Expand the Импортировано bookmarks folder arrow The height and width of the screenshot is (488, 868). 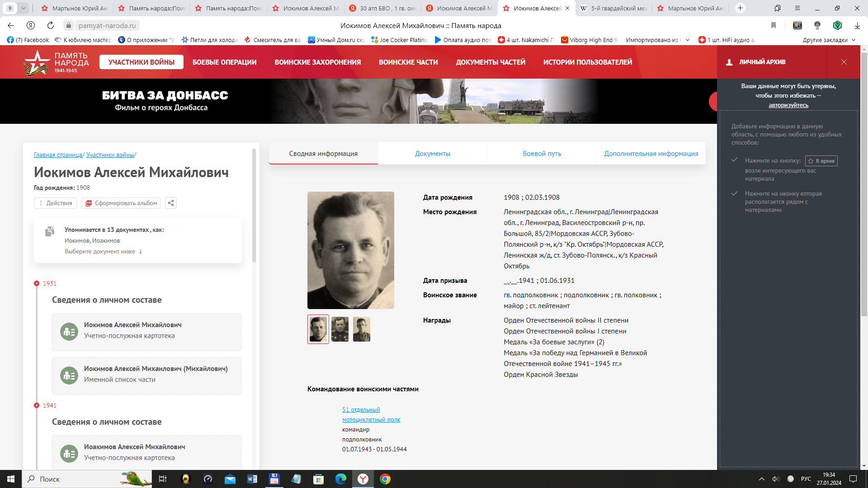688,40
